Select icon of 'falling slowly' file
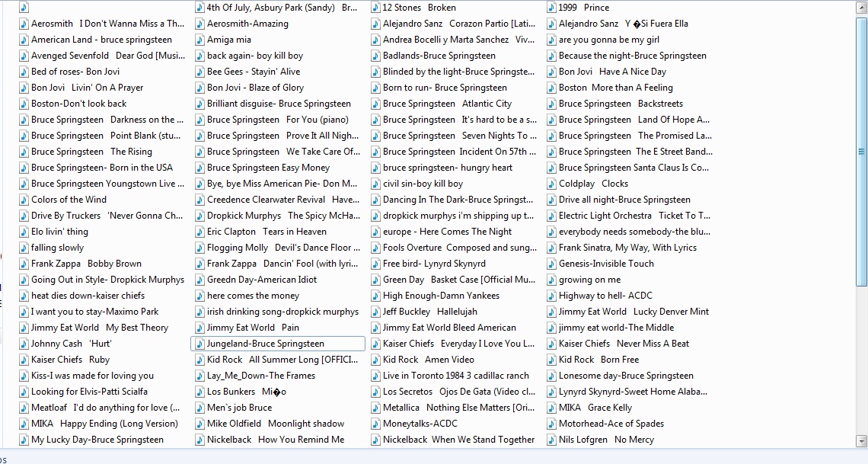The width and height of the screenshot is (868, 464). (24, 248)
